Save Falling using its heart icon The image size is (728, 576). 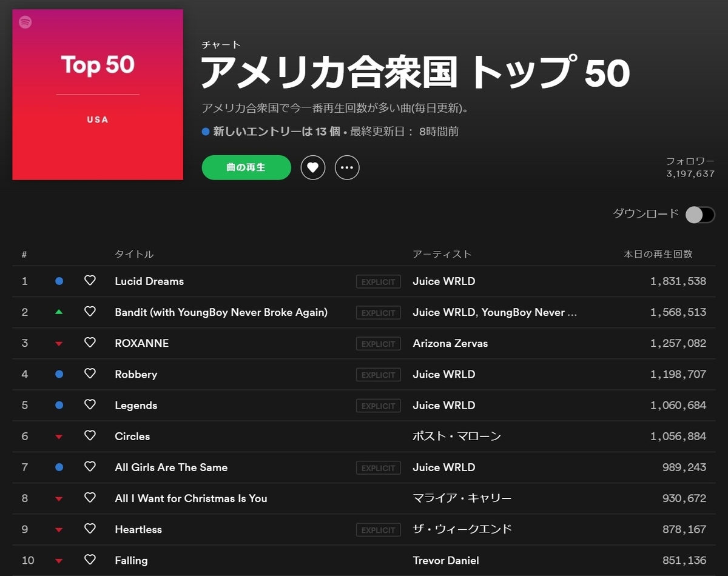click(x=90, y=560)
